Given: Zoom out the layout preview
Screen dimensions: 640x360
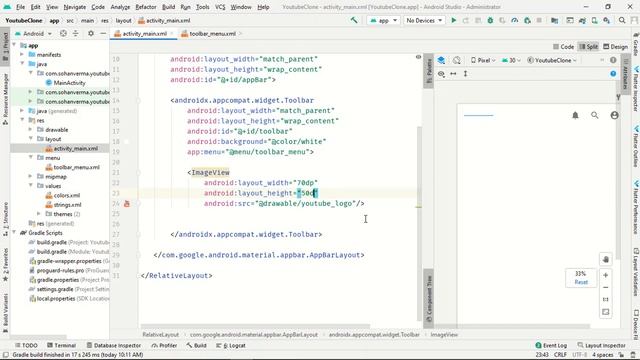Looking at the screenshot, I should coord(606,287).
